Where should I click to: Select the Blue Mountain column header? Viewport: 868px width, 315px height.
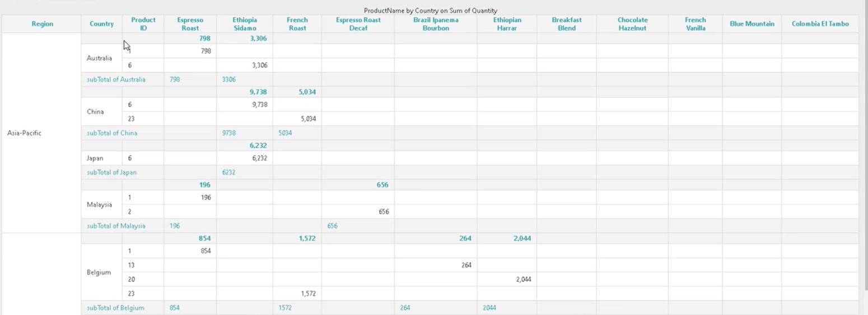[752, 24]
